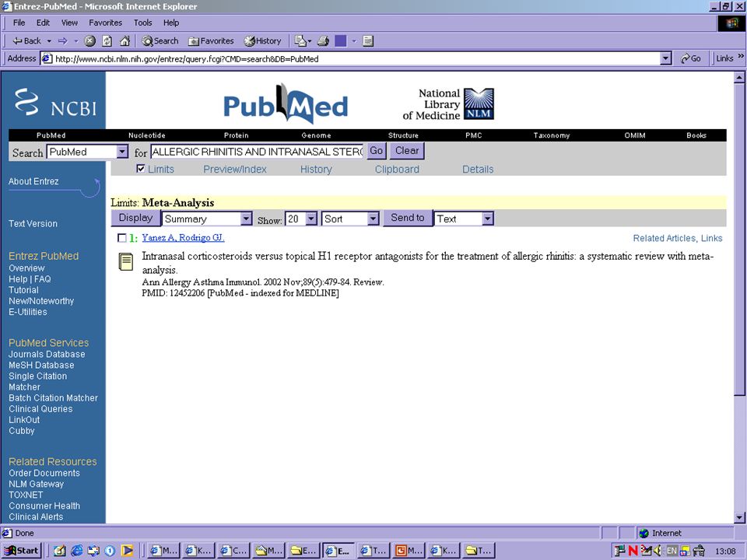747x560 pixels.
Task: Click the Send to button
Action: (x=407, y=218)
